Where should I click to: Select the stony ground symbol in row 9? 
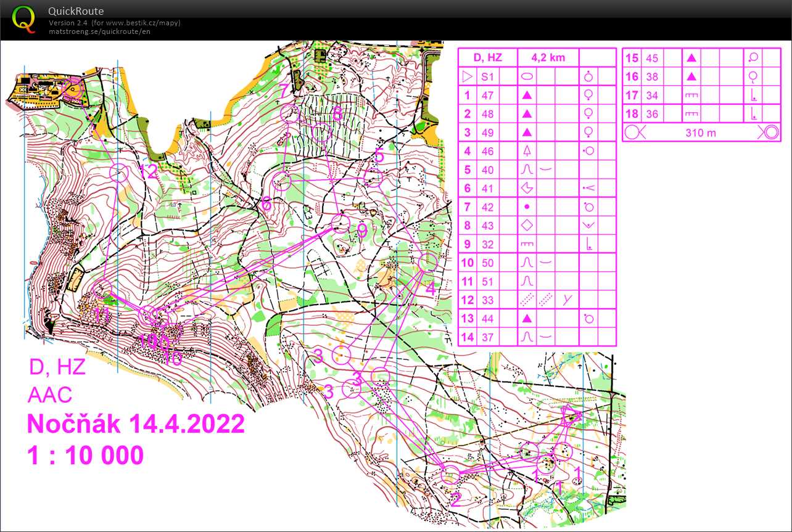tap(527, 243)
